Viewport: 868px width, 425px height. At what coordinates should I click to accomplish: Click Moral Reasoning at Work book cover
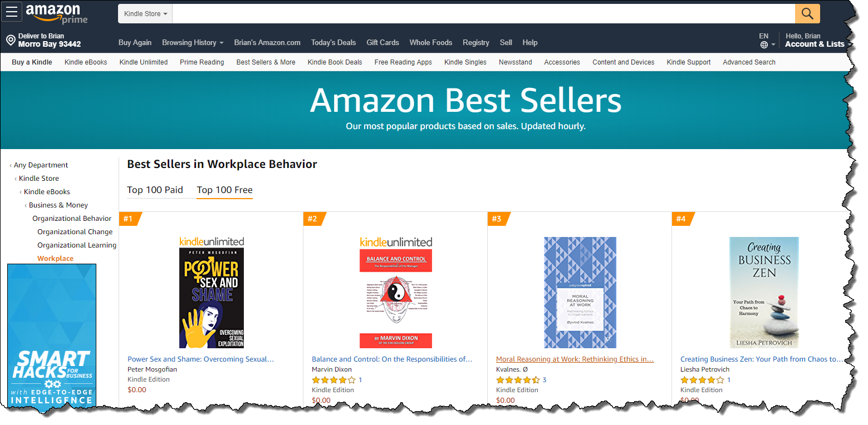point(580,293)
